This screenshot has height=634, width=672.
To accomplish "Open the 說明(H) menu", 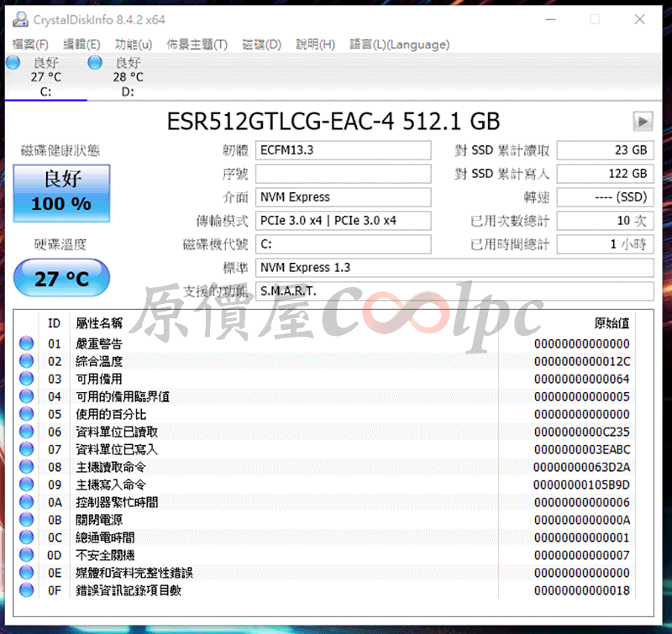I will (316, 45).
